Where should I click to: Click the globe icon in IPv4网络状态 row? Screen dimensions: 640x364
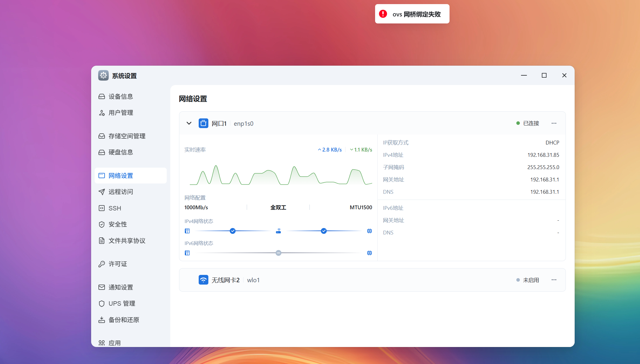tap(370, 231)
